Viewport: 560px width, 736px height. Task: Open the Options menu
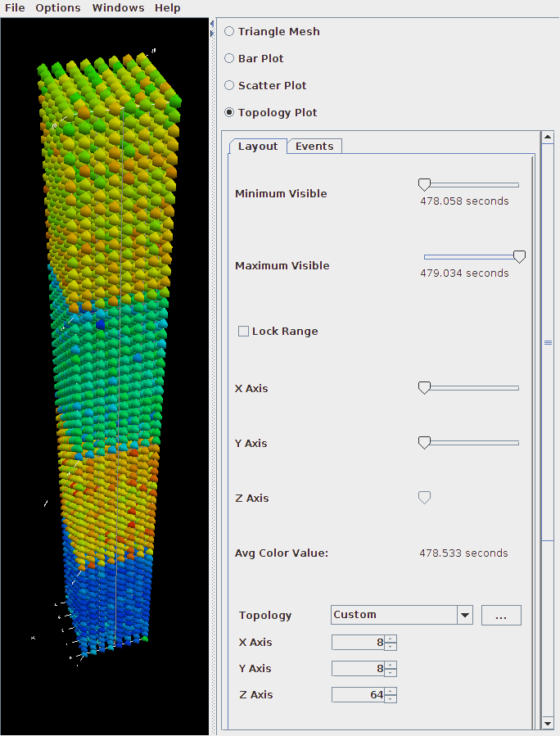[58, 8]
